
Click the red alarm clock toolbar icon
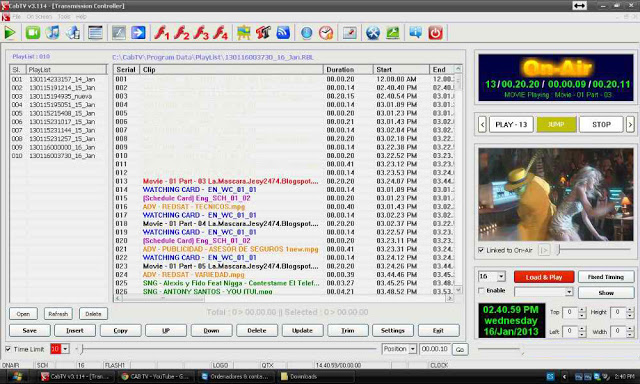[326, 33]
